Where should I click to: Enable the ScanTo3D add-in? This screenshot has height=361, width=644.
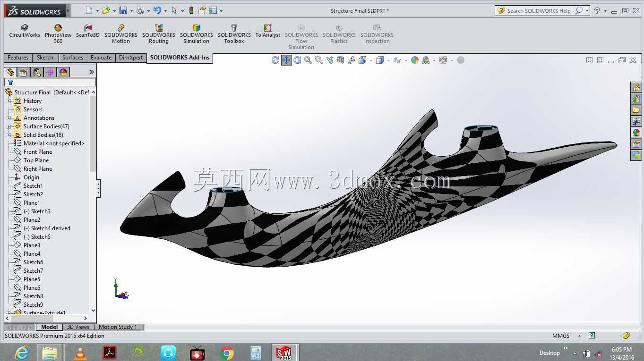point(88,31)
